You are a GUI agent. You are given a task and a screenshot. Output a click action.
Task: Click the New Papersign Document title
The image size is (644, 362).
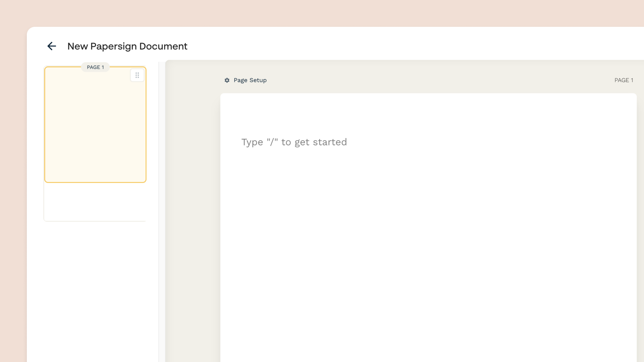(127, 46)
